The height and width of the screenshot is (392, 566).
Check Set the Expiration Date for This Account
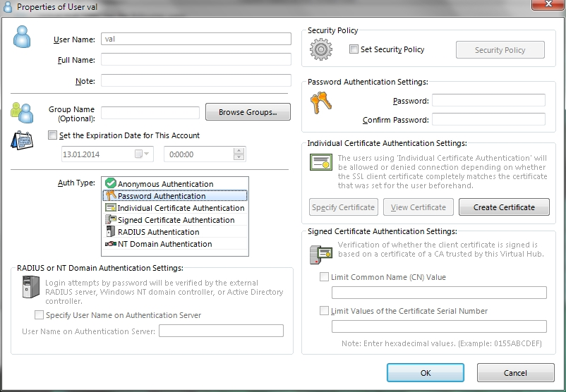[52, 135]
